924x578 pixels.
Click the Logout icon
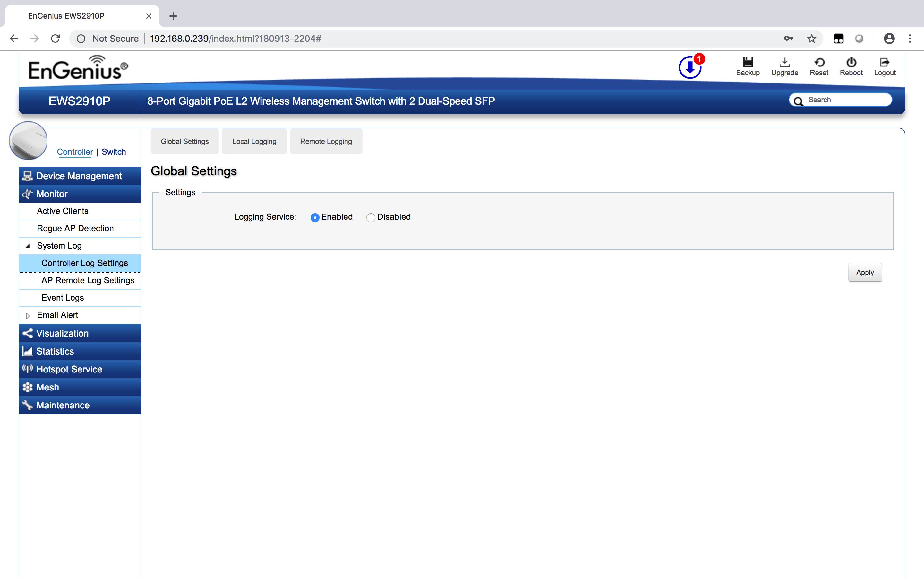point(885,62)
